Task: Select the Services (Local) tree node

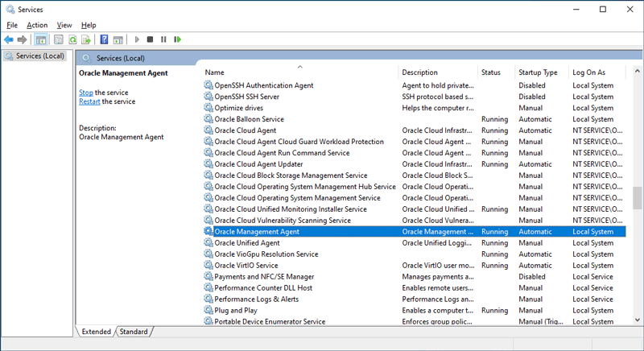Action: click(35, 56)
